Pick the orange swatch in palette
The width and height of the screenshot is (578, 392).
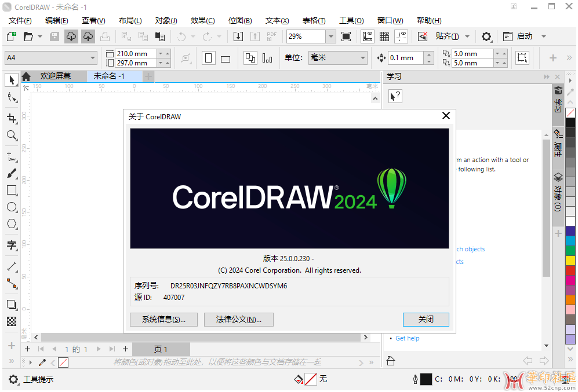570,300
